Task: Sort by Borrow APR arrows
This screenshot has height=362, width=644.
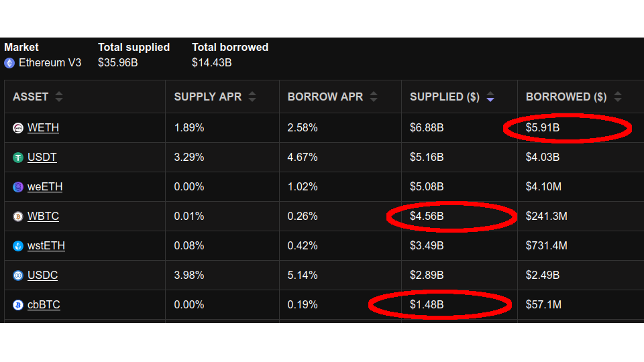Action: 374,97
